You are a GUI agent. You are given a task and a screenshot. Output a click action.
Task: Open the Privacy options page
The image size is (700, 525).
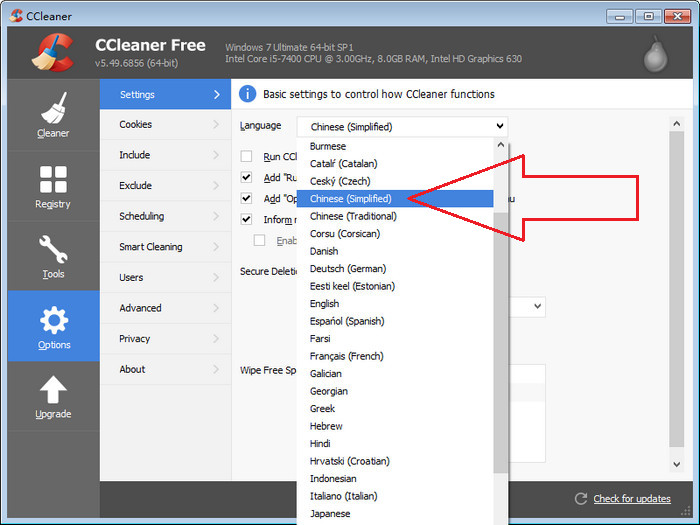[166, 339]
